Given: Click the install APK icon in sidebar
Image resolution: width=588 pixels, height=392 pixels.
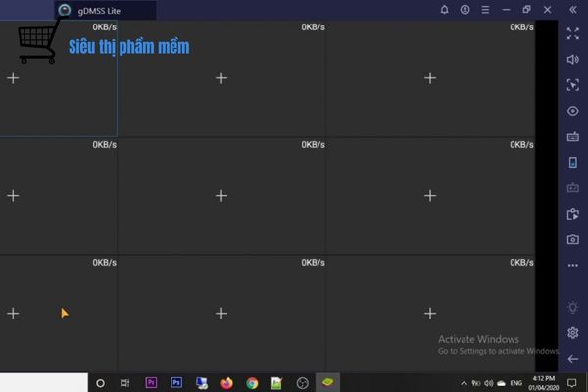Looking at the screenshot, I should point(572,214).
